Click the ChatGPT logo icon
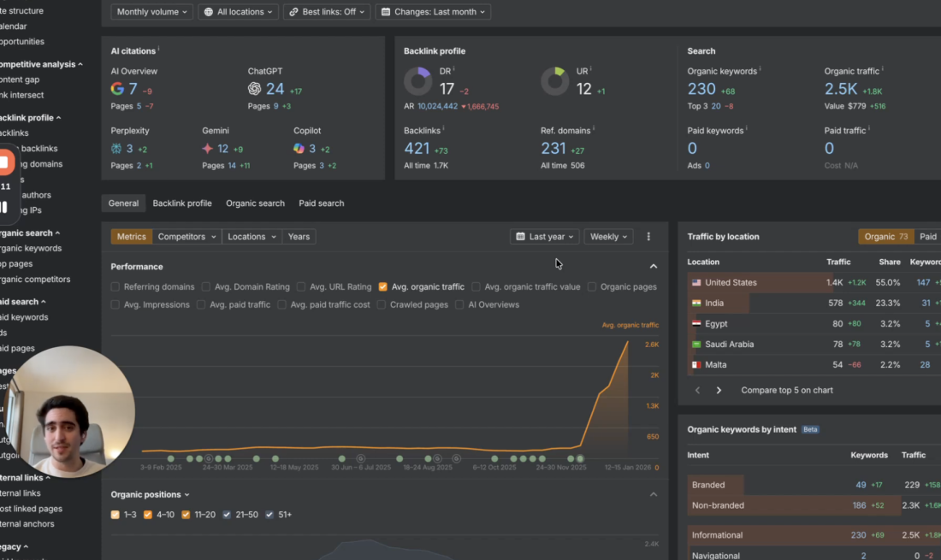This screenshot has width=941, height=560. [x=254, y=89]
